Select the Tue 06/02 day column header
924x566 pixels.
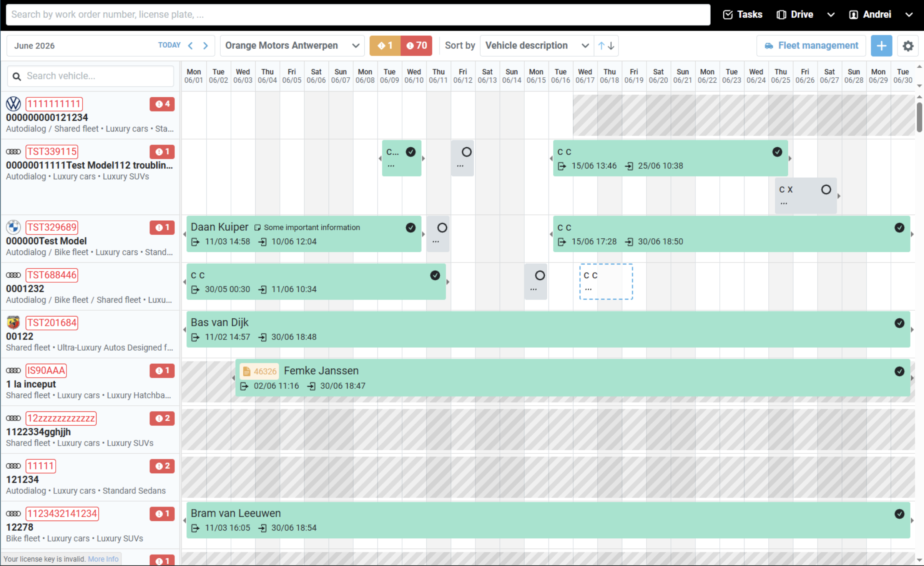point(218,76)
